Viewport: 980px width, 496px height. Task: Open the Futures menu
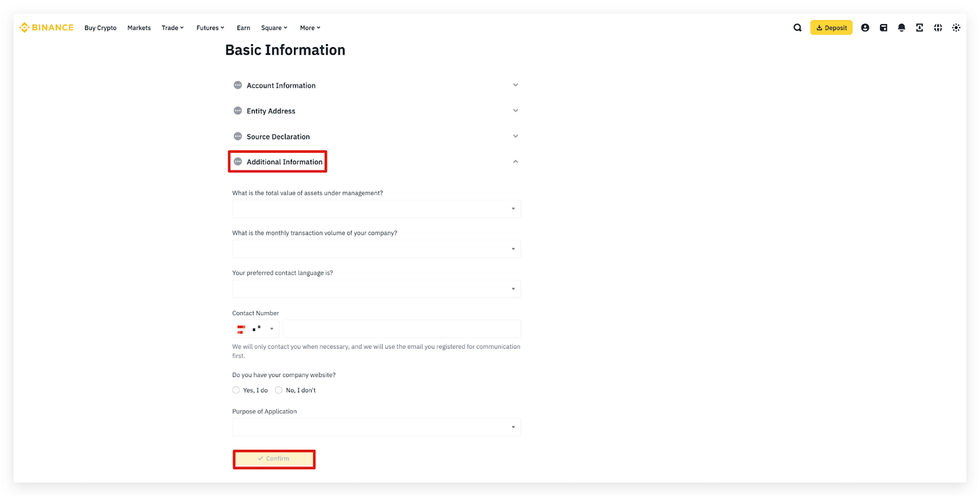[210, 28]
